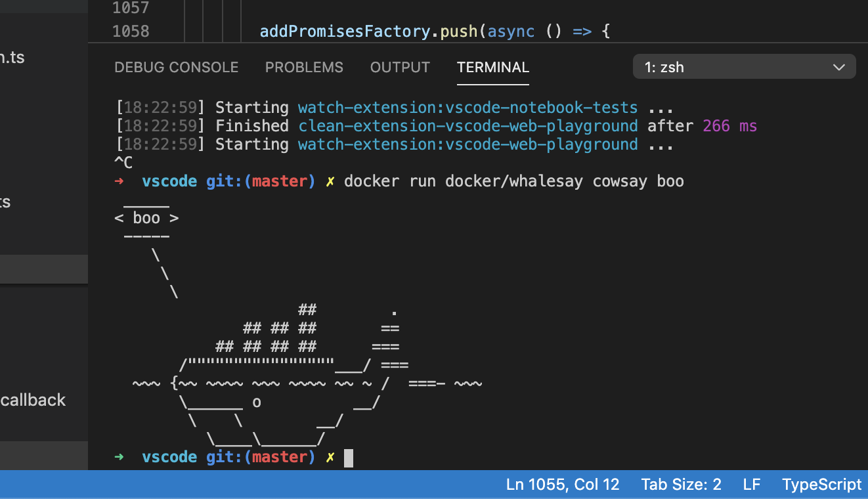868x499 pixels.
Task: Expand the terminal dropdown chevron
Action: (x=838, y=66)
